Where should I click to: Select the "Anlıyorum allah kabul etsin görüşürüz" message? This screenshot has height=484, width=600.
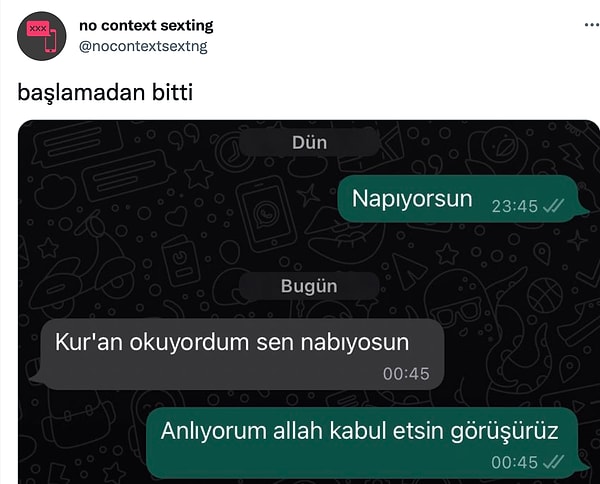tap(367, 443)
